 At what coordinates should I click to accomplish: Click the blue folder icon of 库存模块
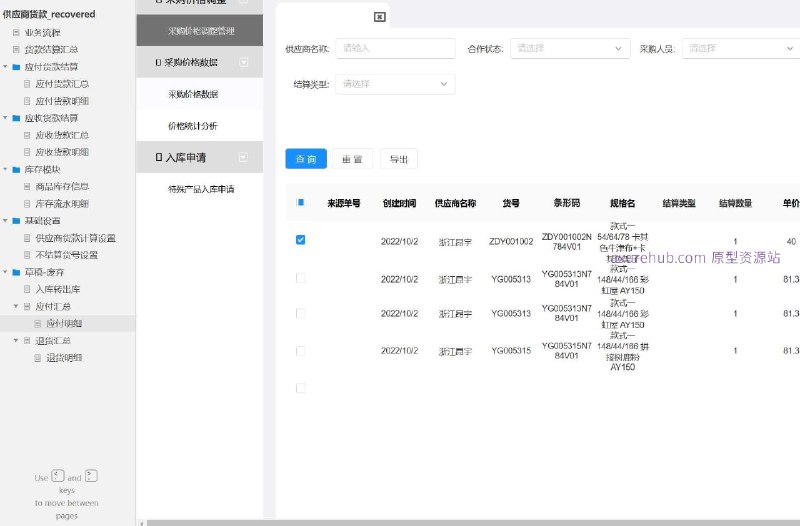pos(16,169)
